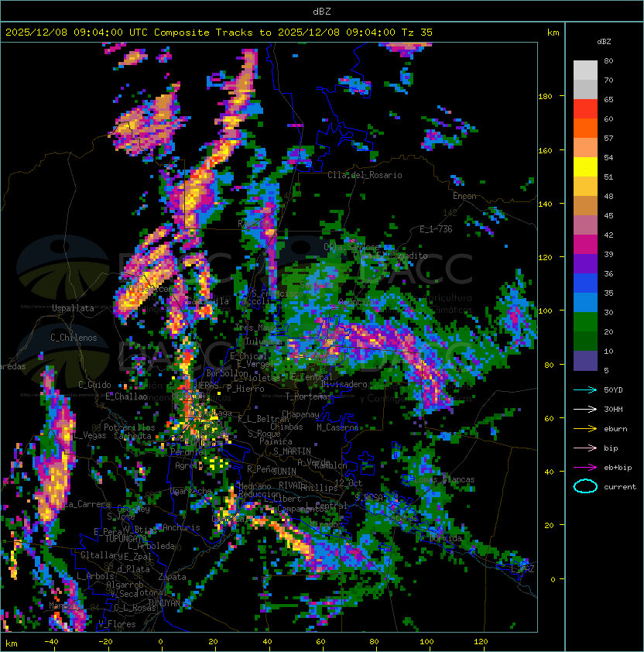Click the 'Zapata' map label
The height and width of the screenshot is (652, 644).
click(x=172, y=577)
